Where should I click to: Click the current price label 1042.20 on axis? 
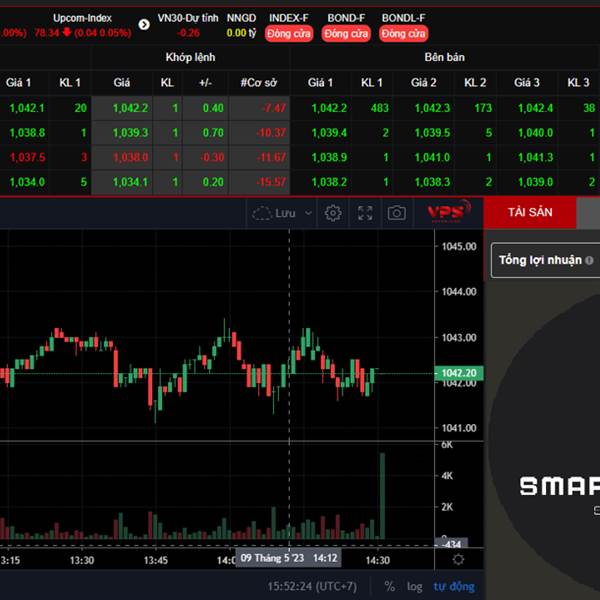tap(459, 373)
